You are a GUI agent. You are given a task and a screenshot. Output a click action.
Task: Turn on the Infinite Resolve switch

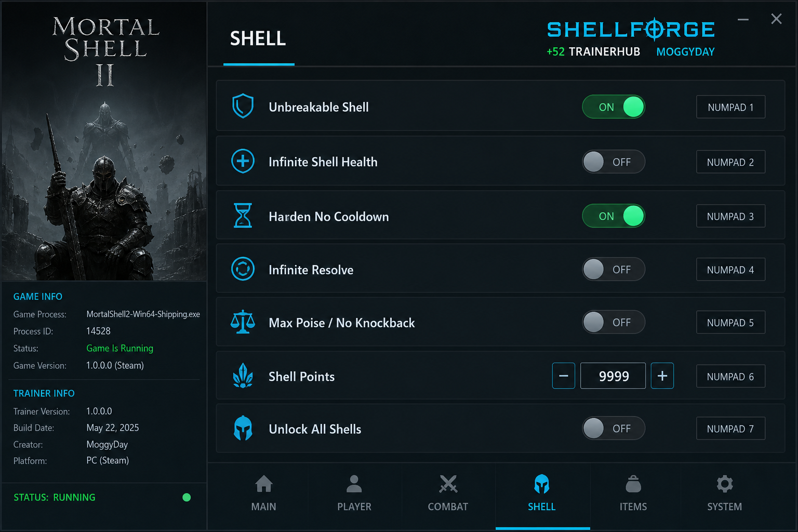tap(614, 269)
